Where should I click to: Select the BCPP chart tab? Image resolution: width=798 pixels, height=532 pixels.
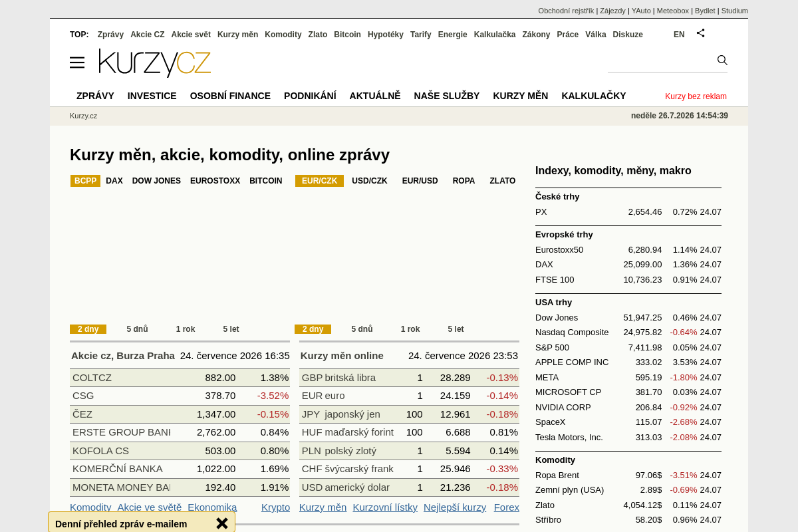click(x=85, y=181)
